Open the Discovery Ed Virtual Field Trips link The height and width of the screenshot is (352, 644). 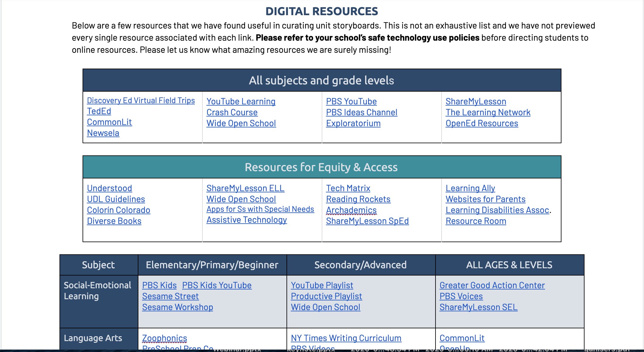point(141,100)
